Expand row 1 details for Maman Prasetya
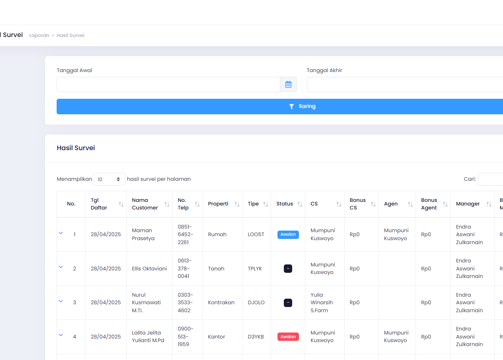The height and width of the screenshot is (360, 503). coord(61,233)
